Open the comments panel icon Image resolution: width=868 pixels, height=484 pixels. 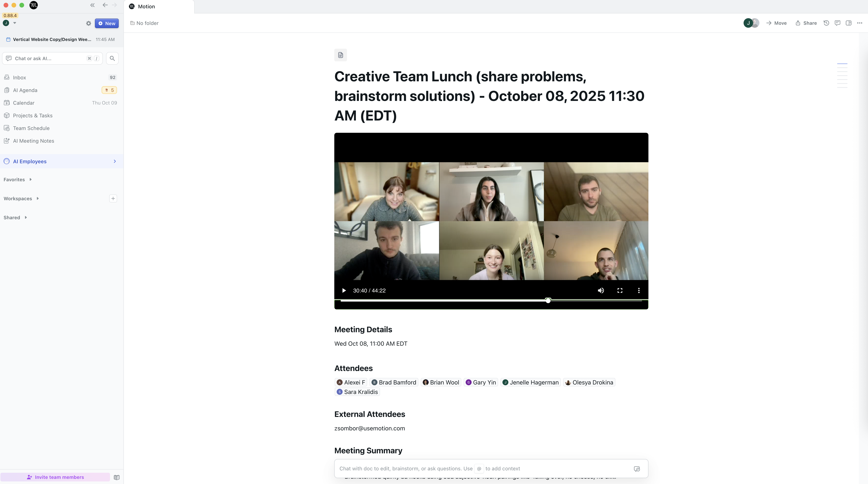(x=837, y=23)
